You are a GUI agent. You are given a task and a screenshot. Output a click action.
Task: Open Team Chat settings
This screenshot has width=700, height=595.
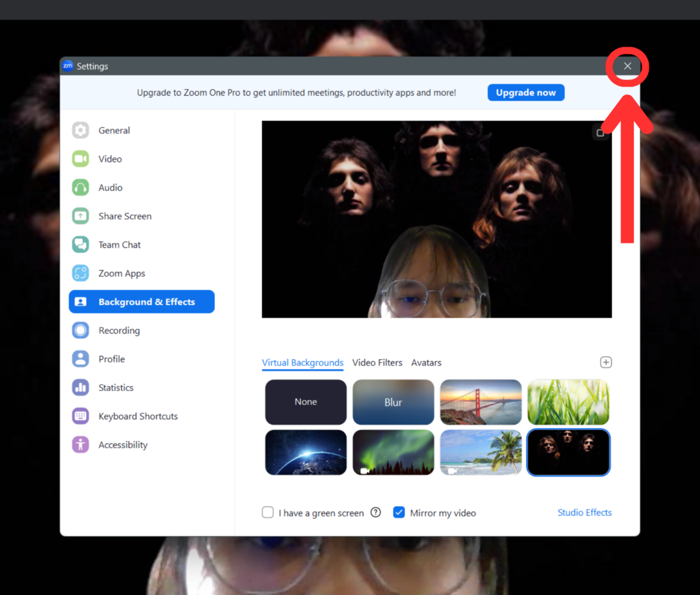[119, 245]
